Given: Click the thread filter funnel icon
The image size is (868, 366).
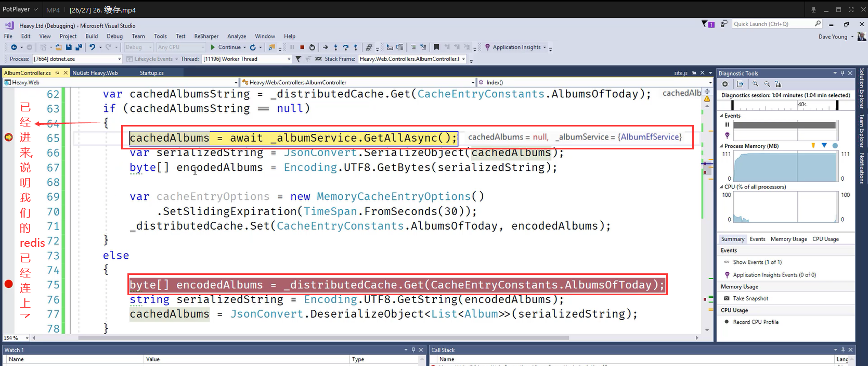Looking at the screenshot, I should pos(298,59).
